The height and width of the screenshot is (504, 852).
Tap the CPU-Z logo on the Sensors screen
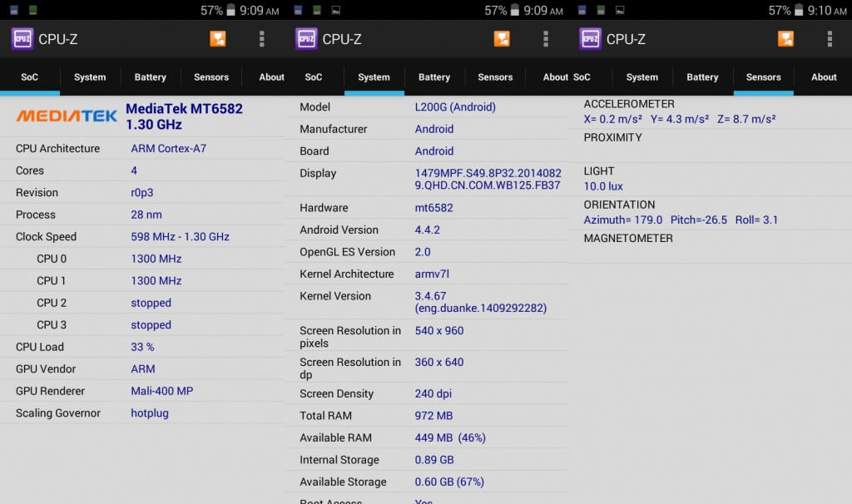(591, 39)
